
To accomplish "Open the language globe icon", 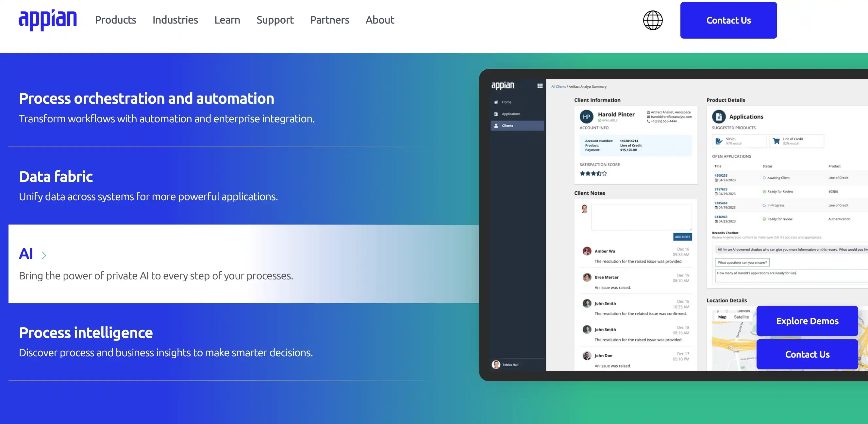I will 653,20.
